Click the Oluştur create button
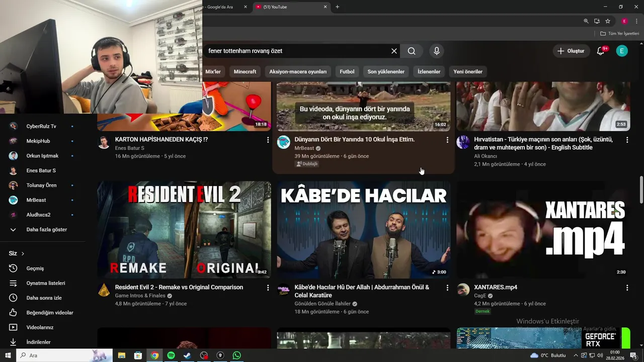This screenshot has width=644, height=362. coord(571,51)
